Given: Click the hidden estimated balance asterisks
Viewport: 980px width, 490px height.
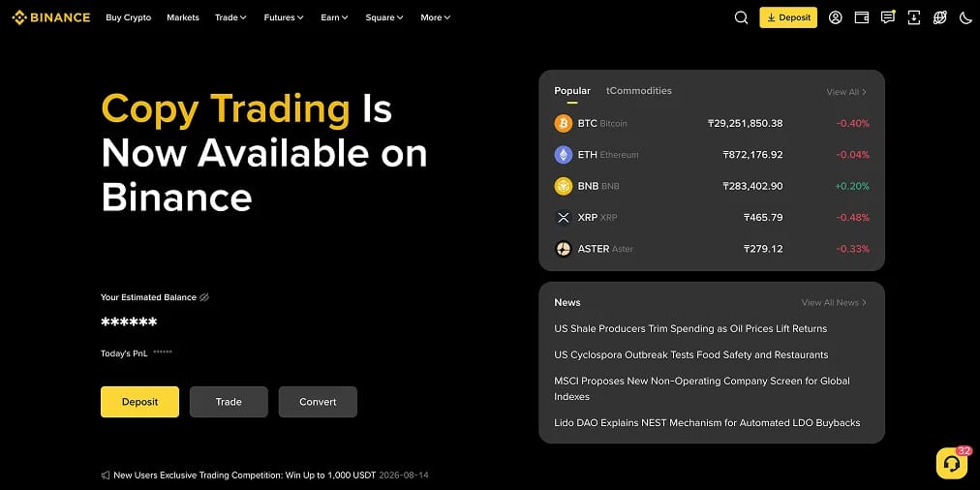Looking at the screenshot, I should tap(129, 322).
